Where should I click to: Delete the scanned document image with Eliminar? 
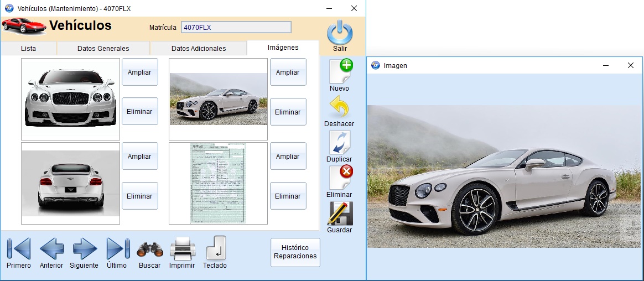(288, 196)
